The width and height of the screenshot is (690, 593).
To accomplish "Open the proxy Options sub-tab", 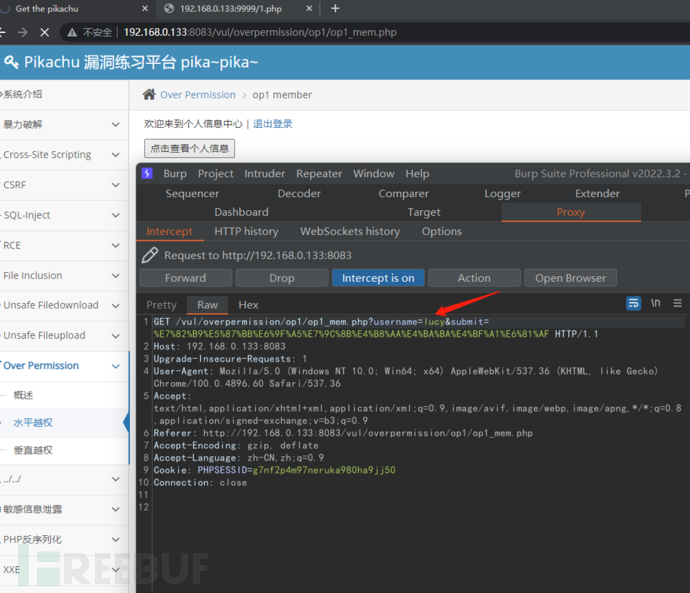I will [x=441, y=231].
